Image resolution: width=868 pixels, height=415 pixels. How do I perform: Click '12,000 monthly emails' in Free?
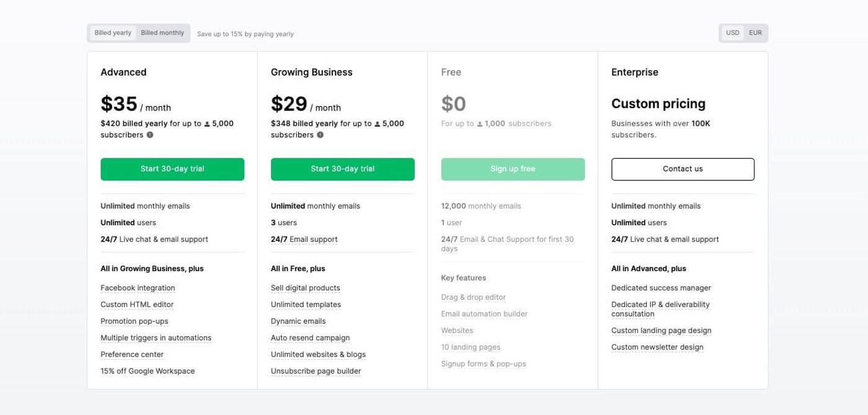[x=481, y=206]
